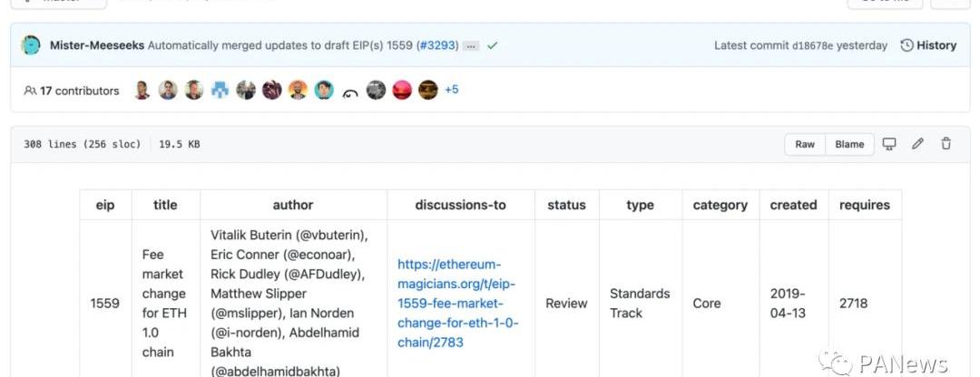Click the Mister-Meeseeks username
The width and height of the screenshot is (980, 377).
coord(96,45)
